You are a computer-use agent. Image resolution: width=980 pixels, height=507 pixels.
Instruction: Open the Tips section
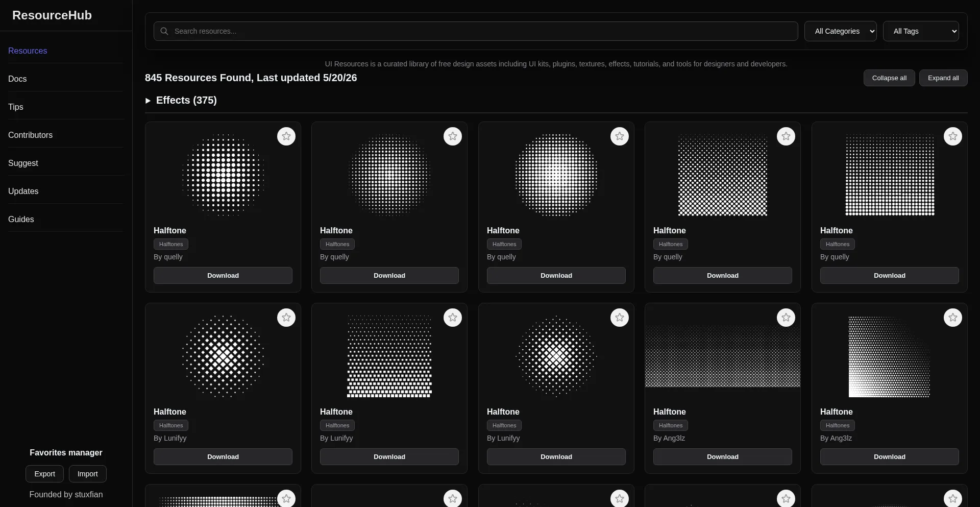tap(16, 107)
